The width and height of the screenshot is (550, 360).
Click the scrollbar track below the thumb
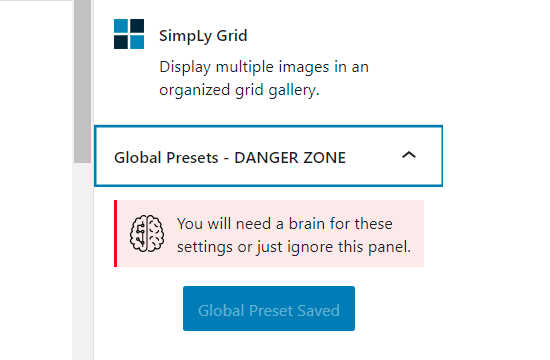tap(82, 261)
